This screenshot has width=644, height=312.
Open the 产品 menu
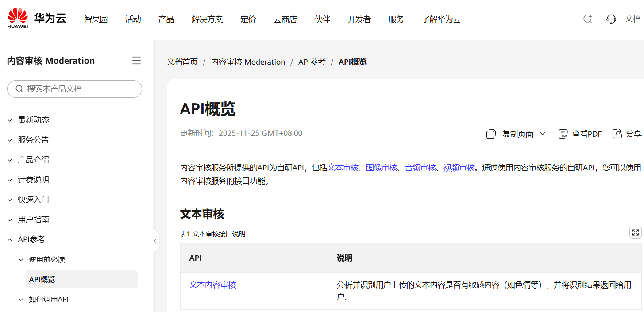coord(166,19)
